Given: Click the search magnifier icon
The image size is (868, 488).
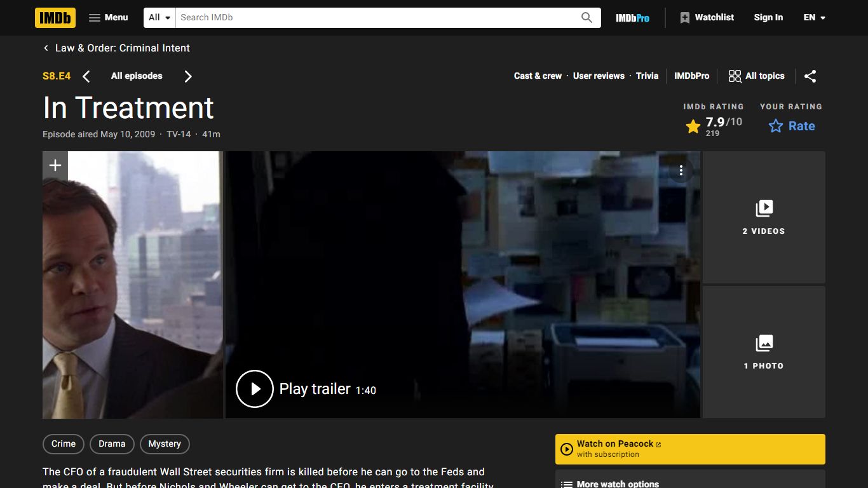Looking at the screenshot, I should point(587,18).
